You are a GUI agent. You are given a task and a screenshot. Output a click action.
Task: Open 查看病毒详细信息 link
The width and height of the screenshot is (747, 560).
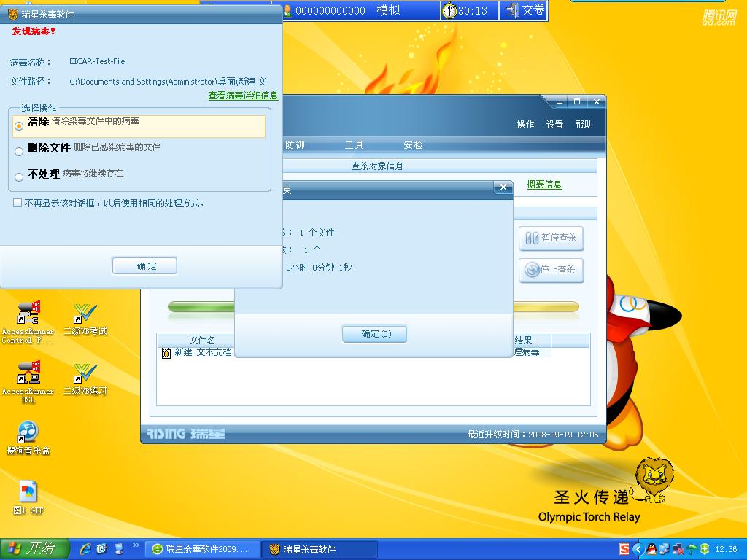(243, 96)
